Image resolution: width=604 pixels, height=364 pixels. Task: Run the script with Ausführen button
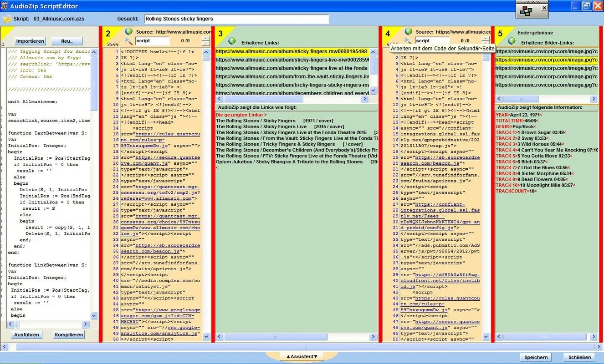point(27,334)
